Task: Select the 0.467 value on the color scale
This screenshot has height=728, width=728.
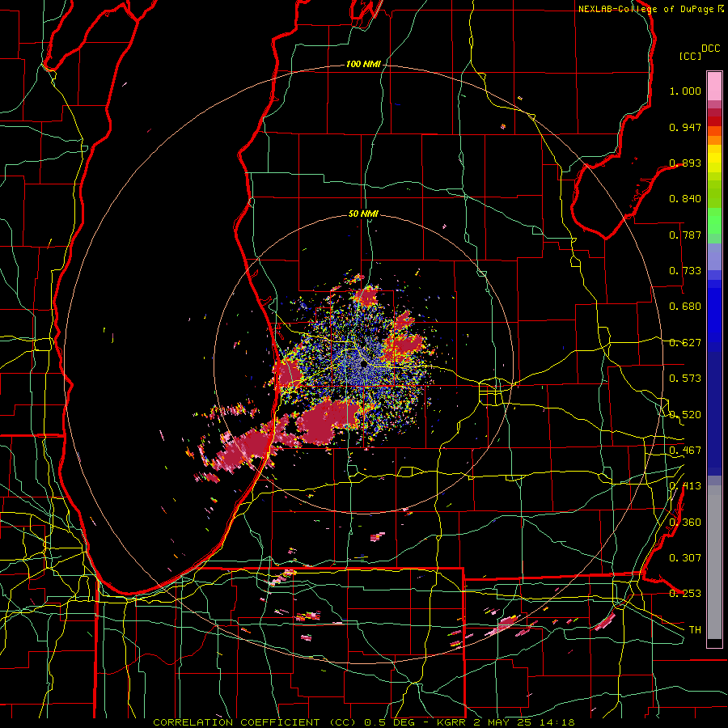Action: pyautogui.click(x=685, y=450)
